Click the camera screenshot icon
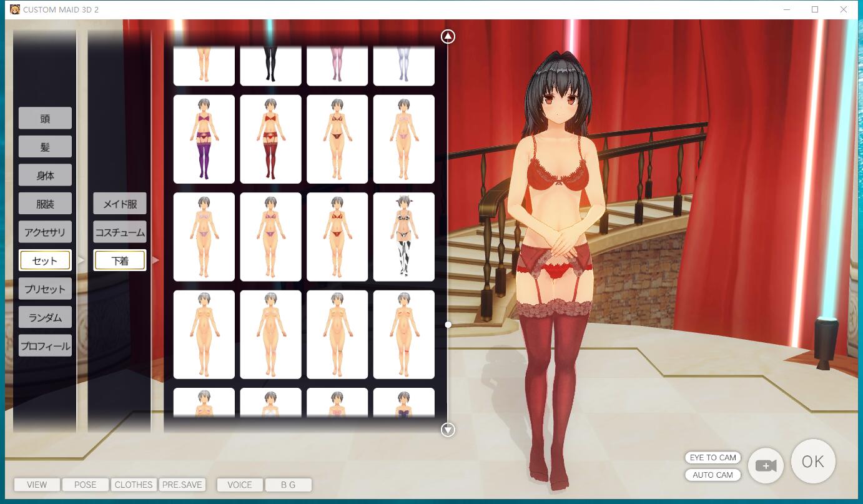Image resolution: width=863 pixels, height=504 pixels. (x=766, y=466)
